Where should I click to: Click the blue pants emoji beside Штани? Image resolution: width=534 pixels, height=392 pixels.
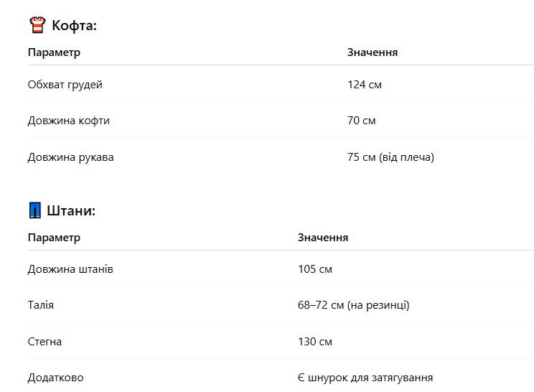35,210
